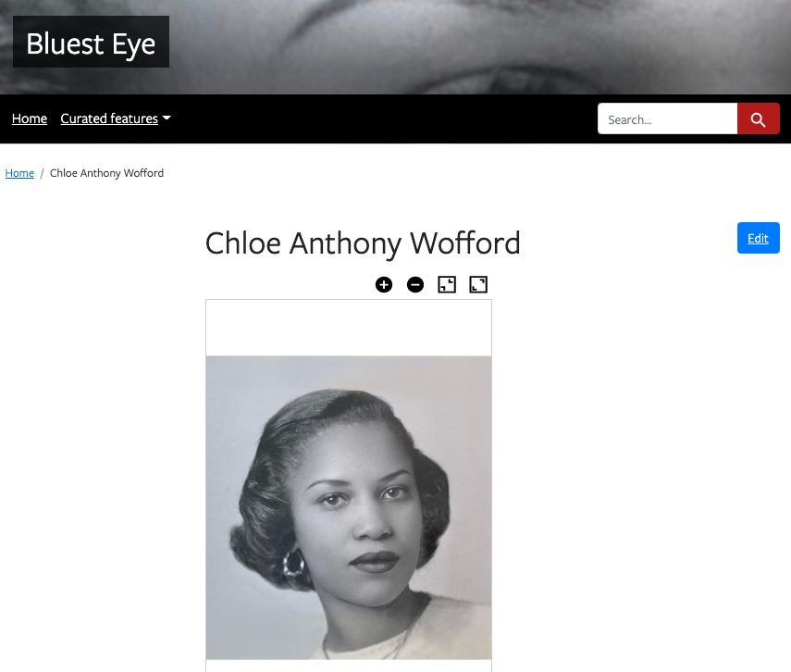Expand the Curated features dropdown caret
The image size is (791, 672).
pos(167,118)
